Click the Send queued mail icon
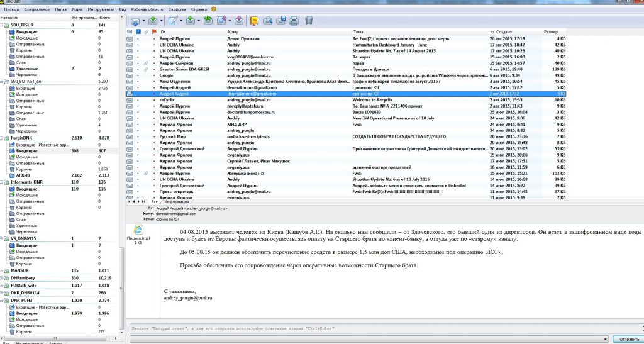 pyautogui.click(x=153, y=21)
